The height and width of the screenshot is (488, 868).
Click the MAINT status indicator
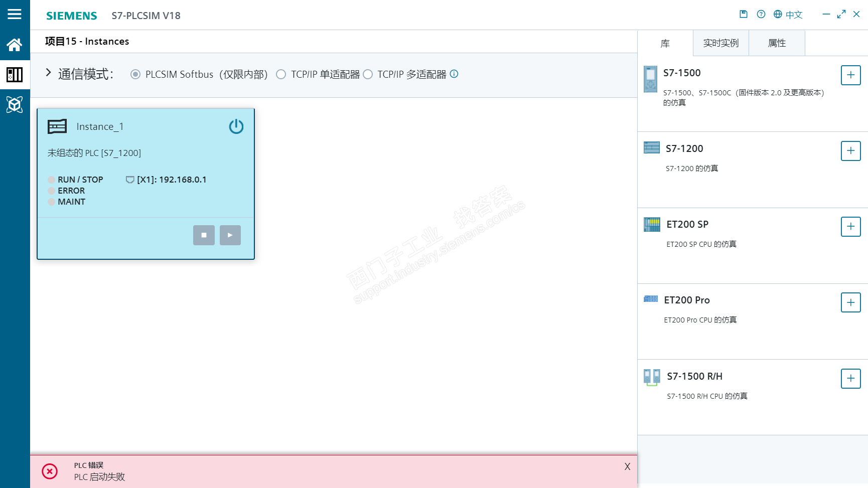coord(51,202)
